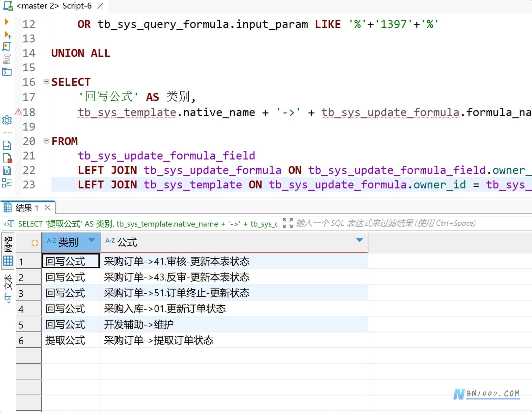Image resolution: width=532 pixels, height=412 pixels.
Task: Open the 公式 column filter dropdown
Action: point(359,240)
